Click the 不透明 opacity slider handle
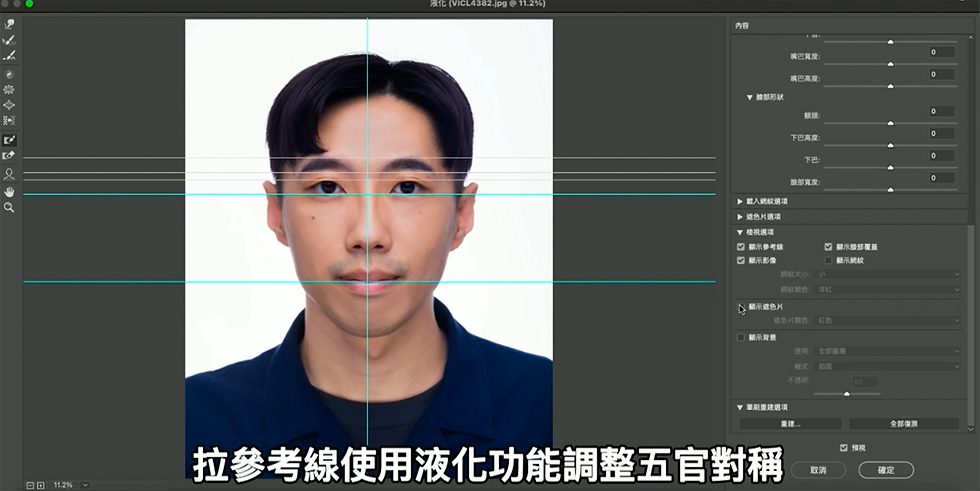The image size is (980, 491). point(847,394)
